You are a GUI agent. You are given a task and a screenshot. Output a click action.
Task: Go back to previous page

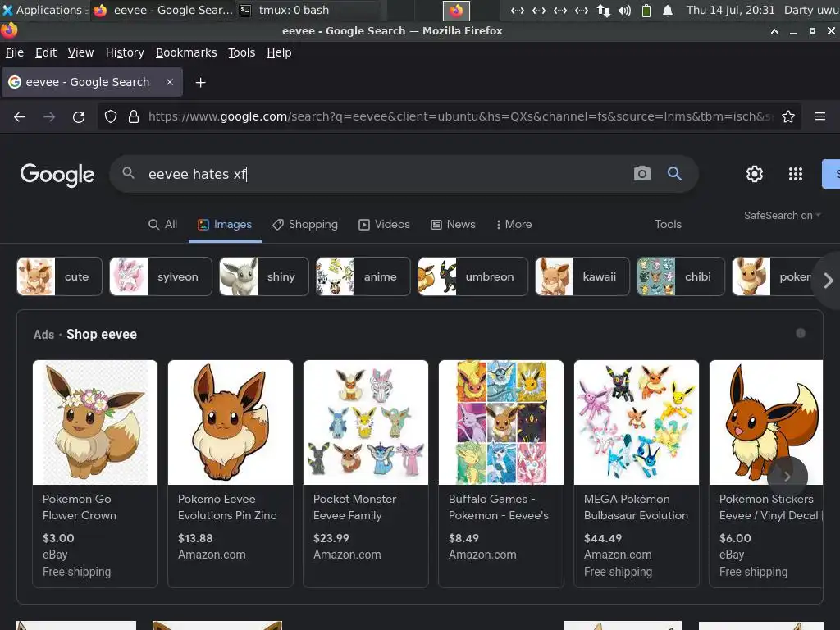pyautogui.click(x=20, y=116)
